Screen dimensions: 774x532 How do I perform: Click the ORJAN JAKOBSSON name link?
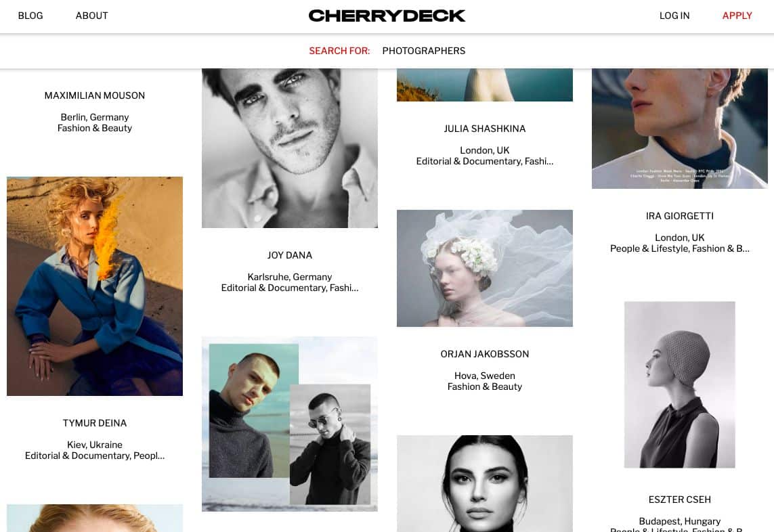click(485, 354)
